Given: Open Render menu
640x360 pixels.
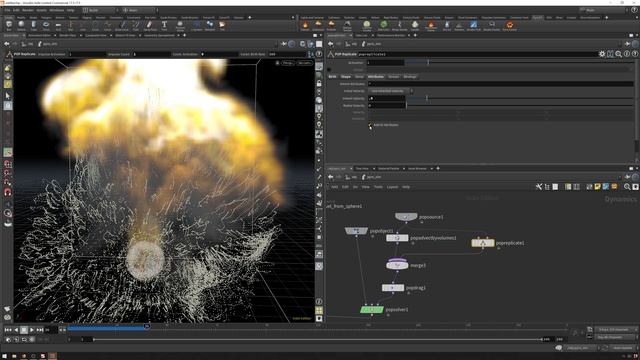Looking at the screenshot, I should coord(28,10).
